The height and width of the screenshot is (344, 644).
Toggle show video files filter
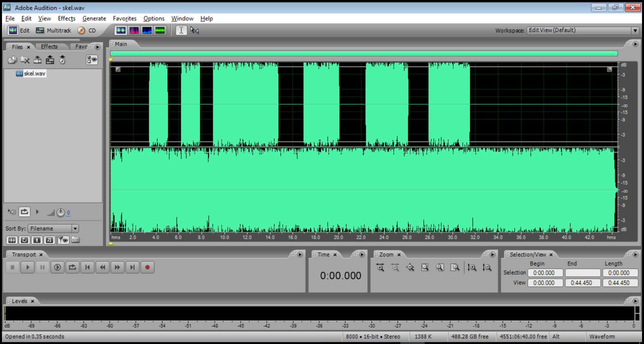[37, 240]
